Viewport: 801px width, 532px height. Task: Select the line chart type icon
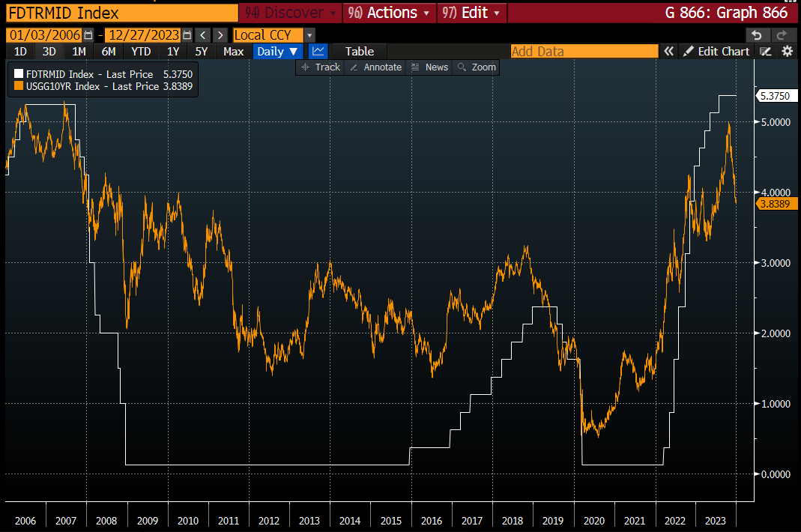pos(318,51)
